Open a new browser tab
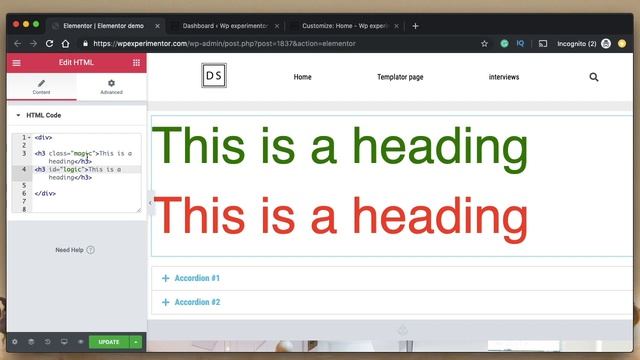 [416, 26]
